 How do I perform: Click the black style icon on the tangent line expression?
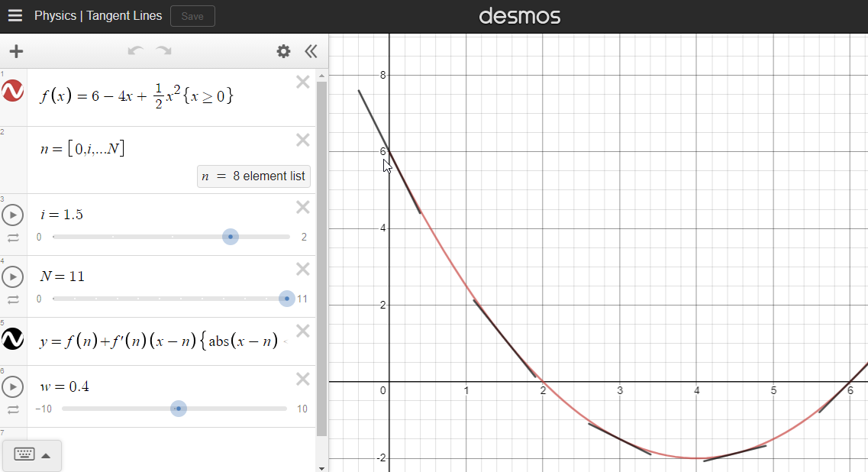point(12,339)
